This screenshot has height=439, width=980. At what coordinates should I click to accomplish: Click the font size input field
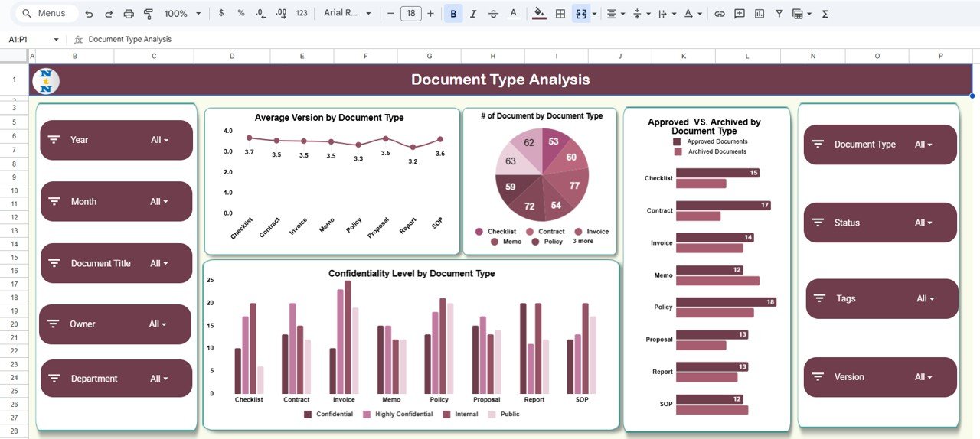(411, 14)
